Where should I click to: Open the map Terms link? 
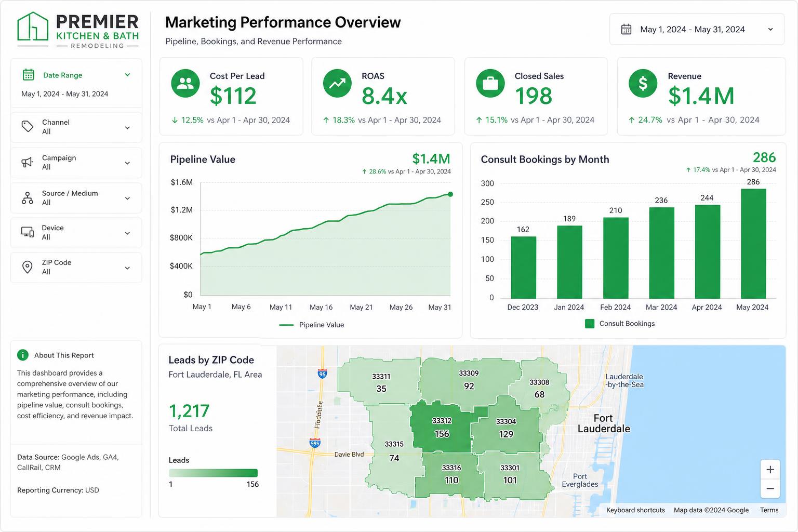tap(769, 510)
